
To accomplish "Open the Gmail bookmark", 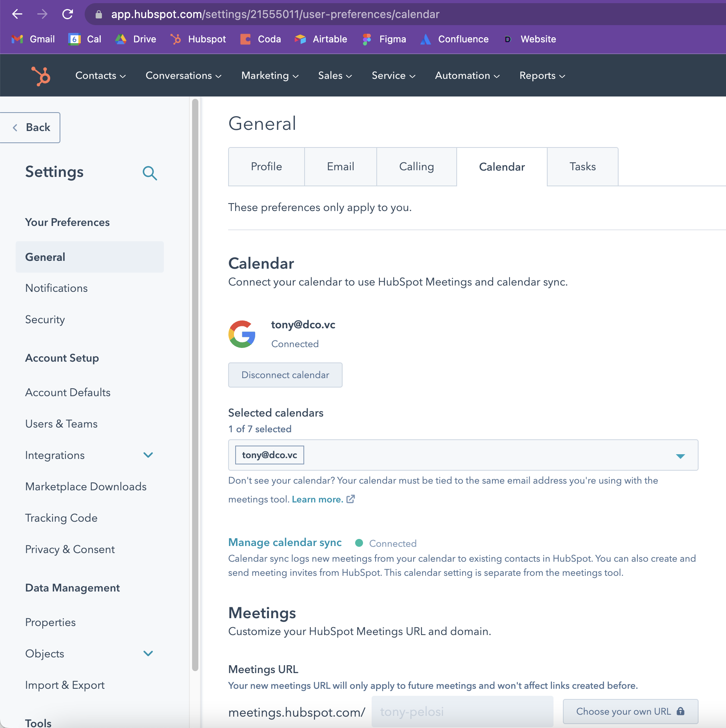I will click(x=33, y=39).
